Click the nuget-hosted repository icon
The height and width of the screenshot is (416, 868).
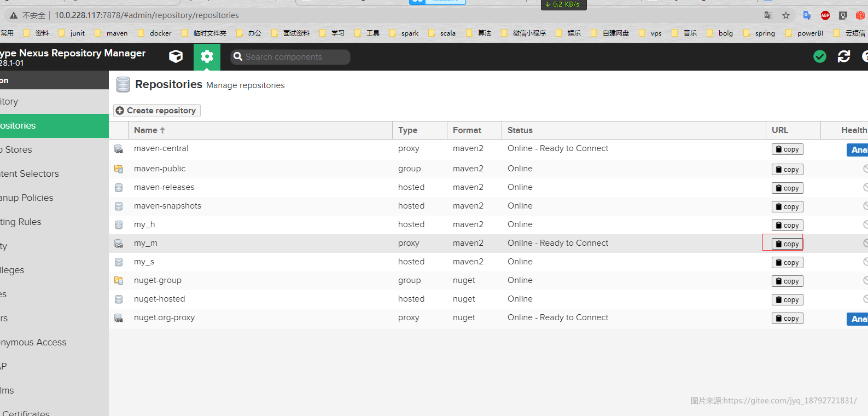click(x=119, y=299)
